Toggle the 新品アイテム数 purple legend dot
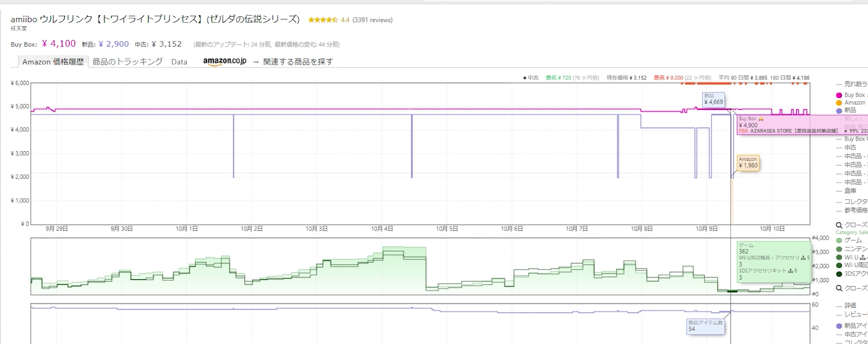The height and width of the screenshot is (344, 868). point(839,326)
